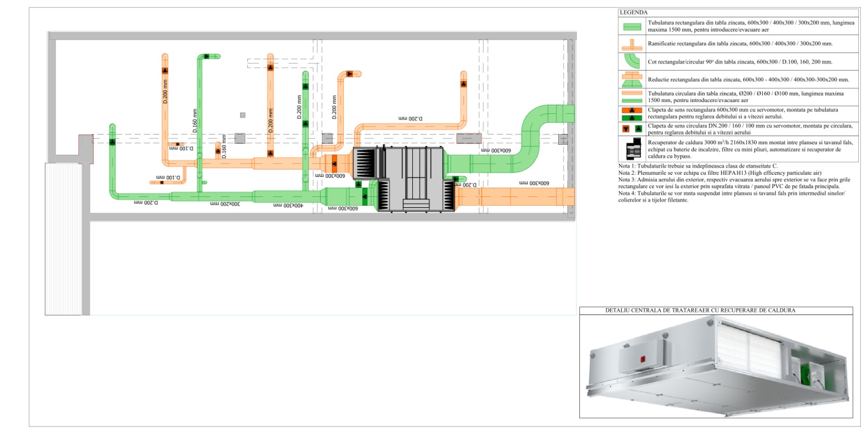Click the green rectangular duct legend icon
The width and height of the screenshot is (868, 434).
click(631, 27)
